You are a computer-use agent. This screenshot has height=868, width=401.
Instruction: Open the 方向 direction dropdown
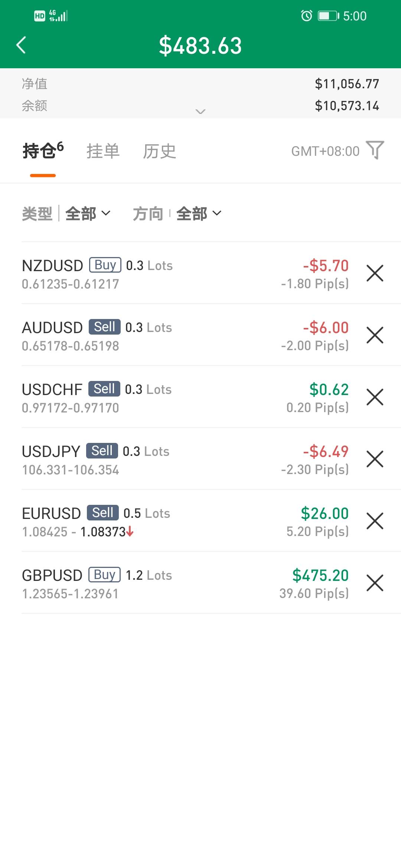[x=198, y=214]
